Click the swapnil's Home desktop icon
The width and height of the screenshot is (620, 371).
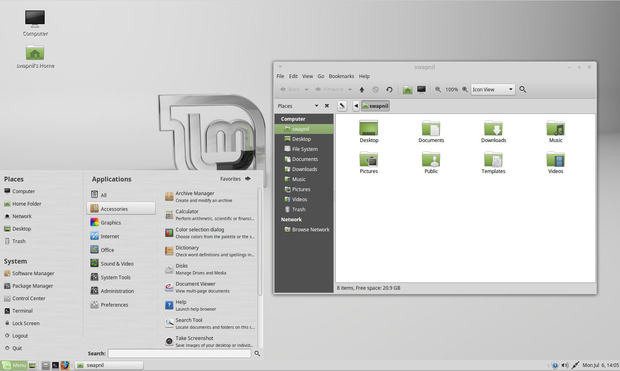[x=35, y=57]
